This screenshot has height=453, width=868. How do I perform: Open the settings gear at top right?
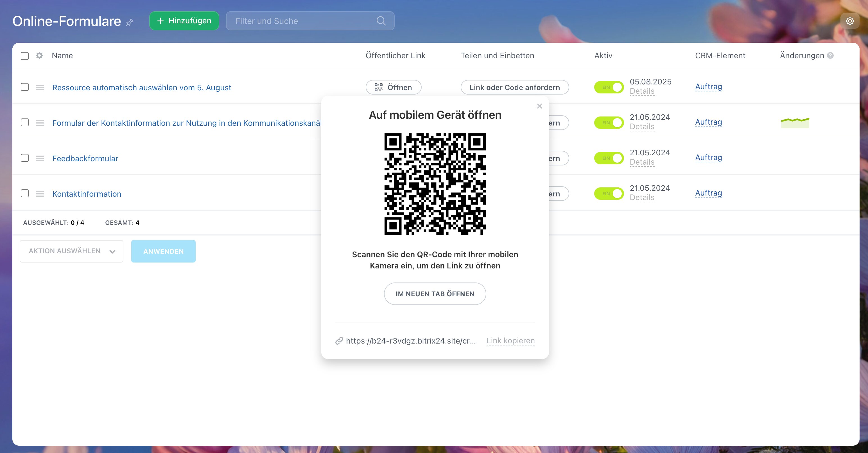pos(850,21)
